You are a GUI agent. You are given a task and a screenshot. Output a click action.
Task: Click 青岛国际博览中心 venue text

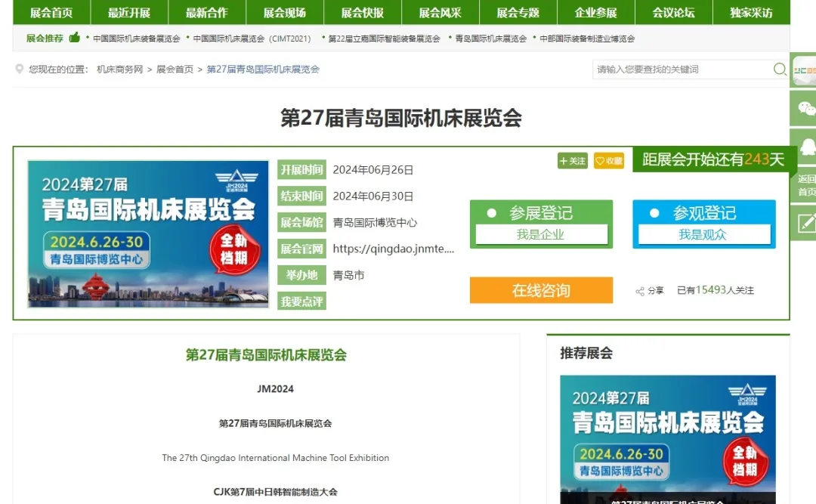click(x=375, y=222)
